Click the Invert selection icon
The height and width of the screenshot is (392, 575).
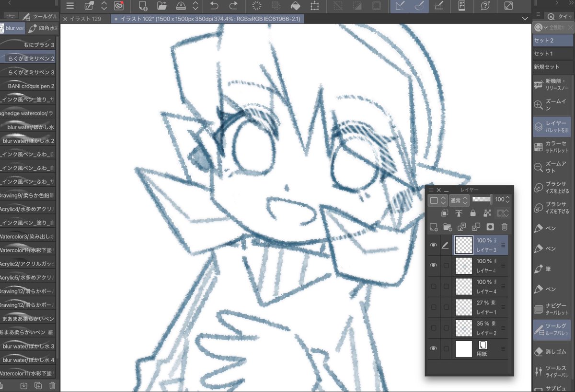pos(357,6)
